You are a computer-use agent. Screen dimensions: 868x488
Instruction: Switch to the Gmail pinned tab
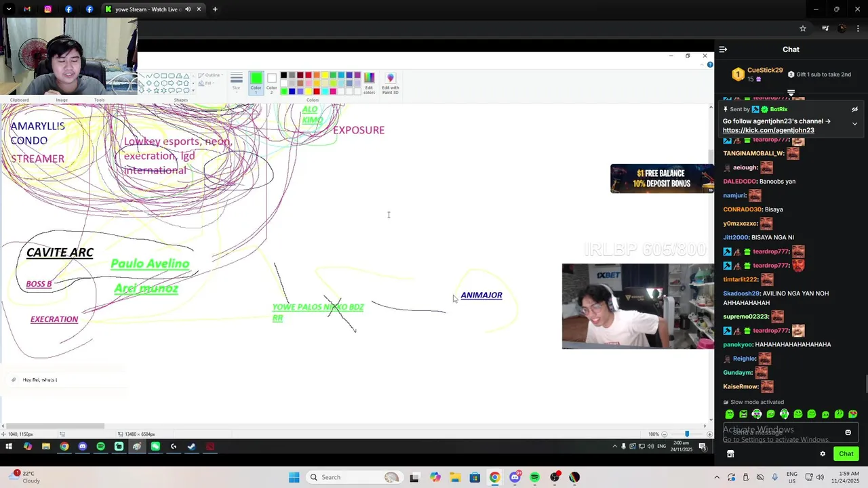27,9
